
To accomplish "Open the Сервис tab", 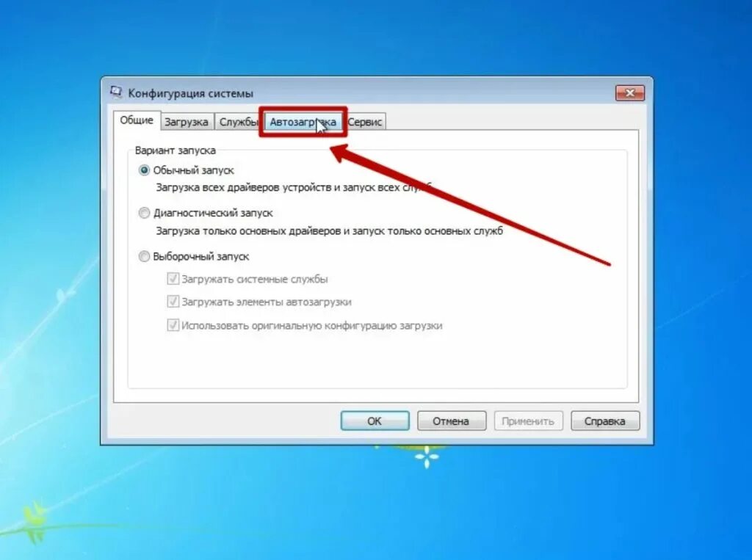I will pos(365,122).
